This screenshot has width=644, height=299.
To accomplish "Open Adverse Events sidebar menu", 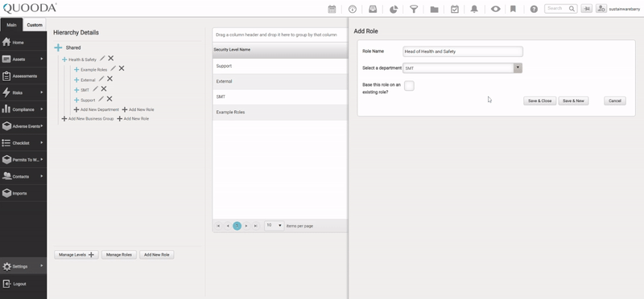I will coord(23,126).
